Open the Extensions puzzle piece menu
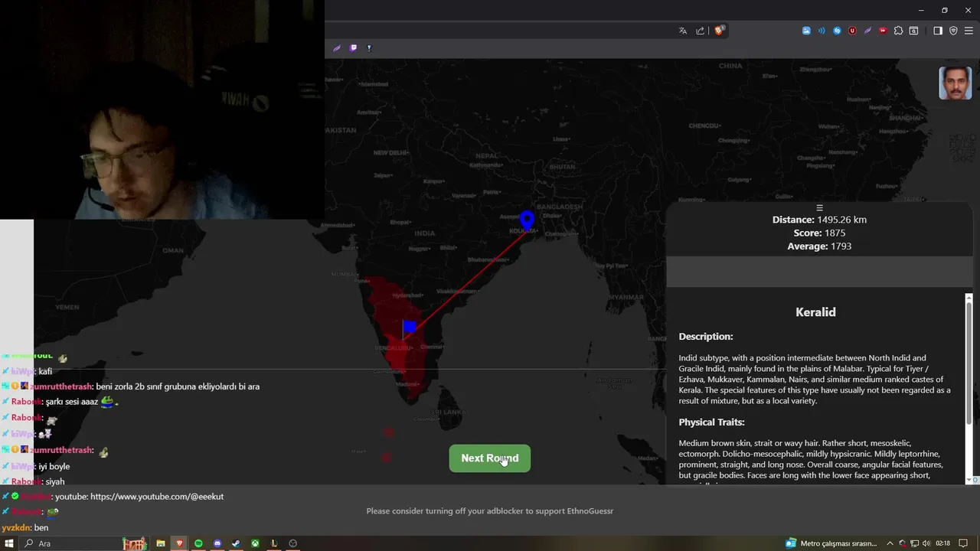Image resolution: width=980 pixels, height=551 pixels. tap(898, 31)
